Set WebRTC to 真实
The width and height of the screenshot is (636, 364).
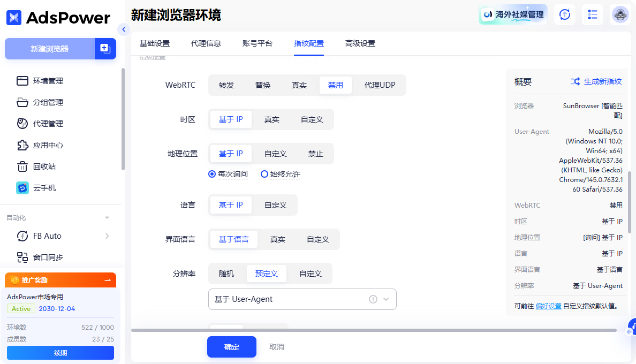299,85
